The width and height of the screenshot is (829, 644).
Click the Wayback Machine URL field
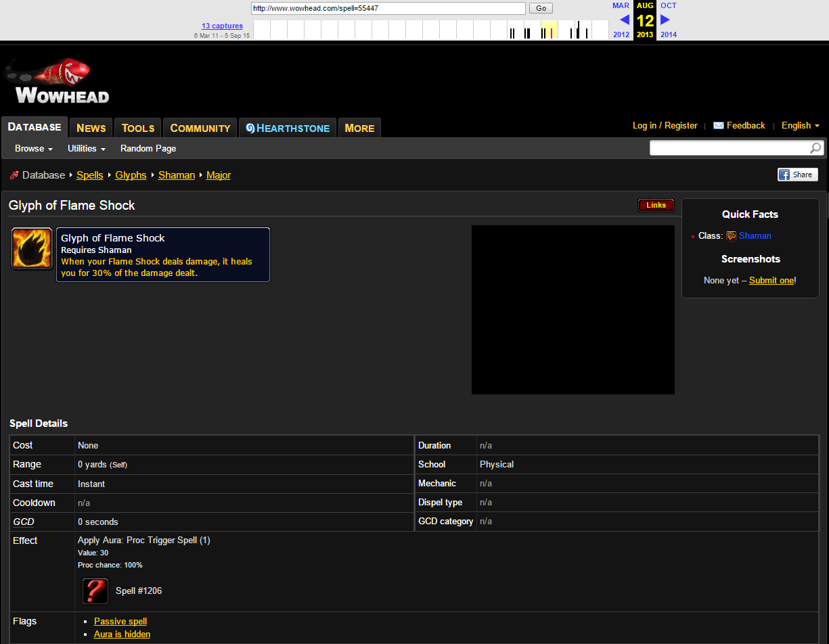pyautogui.click(x=388, y=8)
